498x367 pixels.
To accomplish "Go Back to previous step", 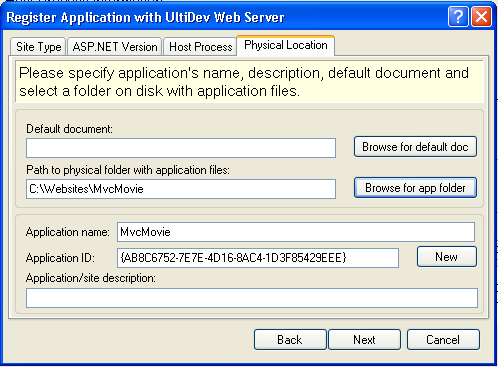I will [x=290, y=340].
